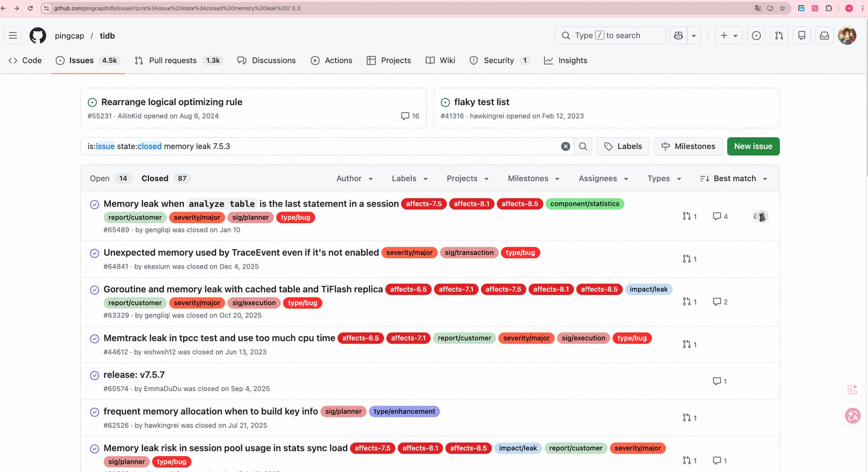Open the Milestones filter dropdown
The height and width of the screenshot is (472, 868).
tap(533, 178)
